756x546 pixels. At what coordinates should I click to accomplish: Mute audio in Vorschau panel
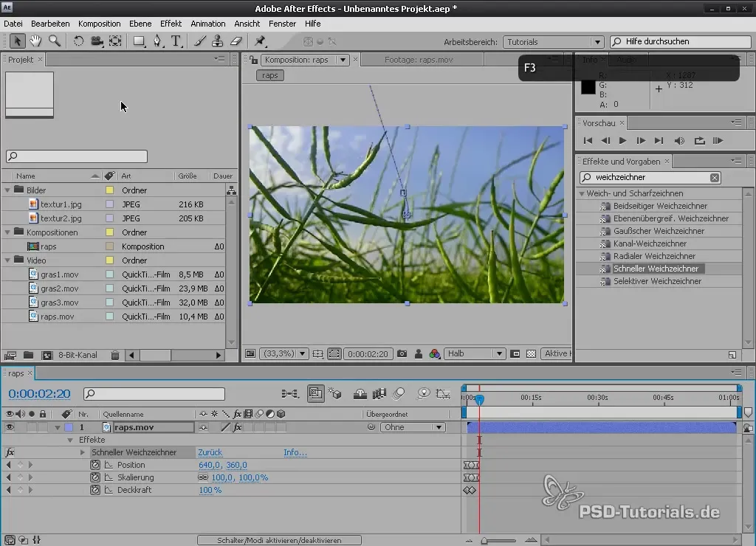tap(679, 141)
